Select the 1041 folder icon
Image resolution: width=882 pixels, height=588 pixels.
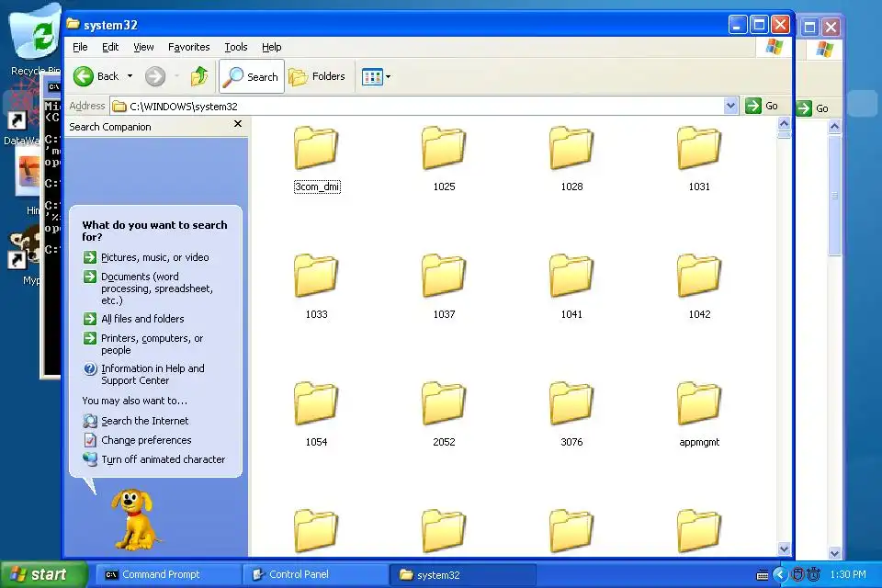point(571,275)
